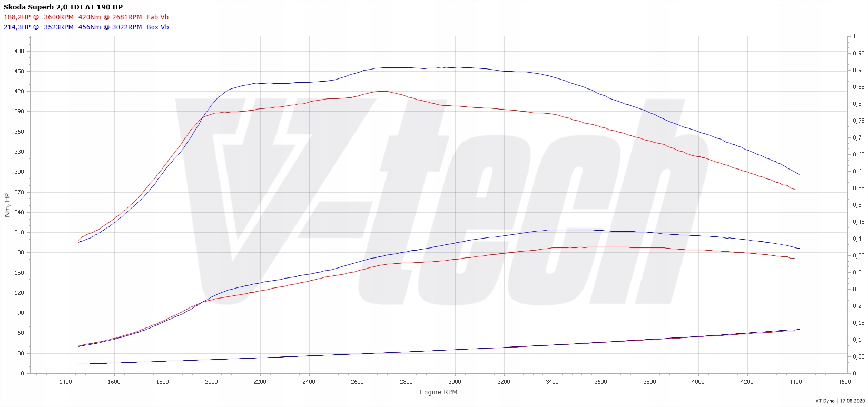Screen dimensions: 868x407
Task: Click the 1600 label on the RPM axis
Action: [x=114, y=382]
